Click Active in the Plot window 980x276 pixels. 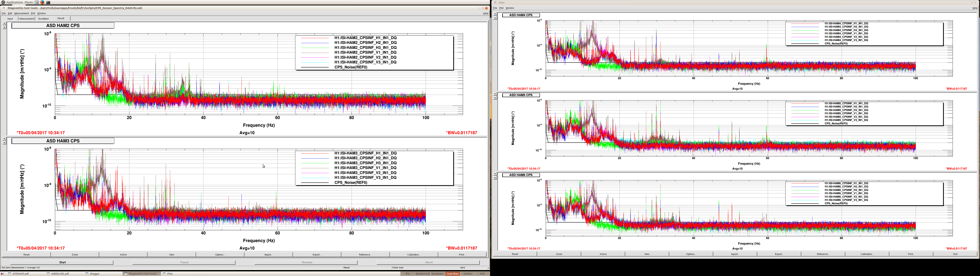pos(603,254)
